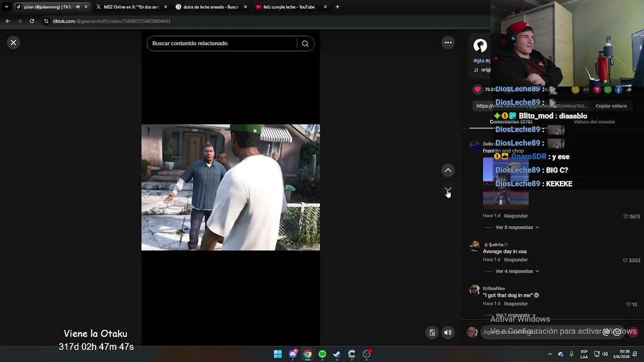Like the 'I got that dog in me' comment

point(628,304)
